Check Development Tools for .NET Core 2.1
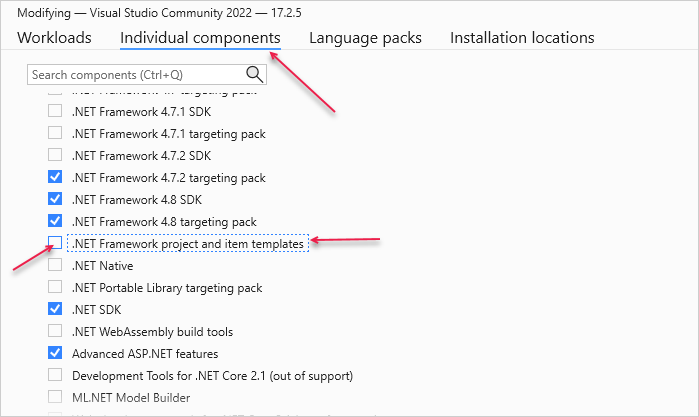Viewport: 699px width, 417px height. tap(55, 375)
